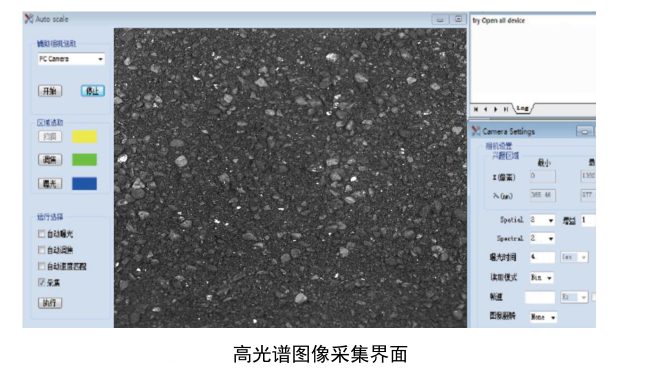Pick the green region color swatch

(84, 160)
